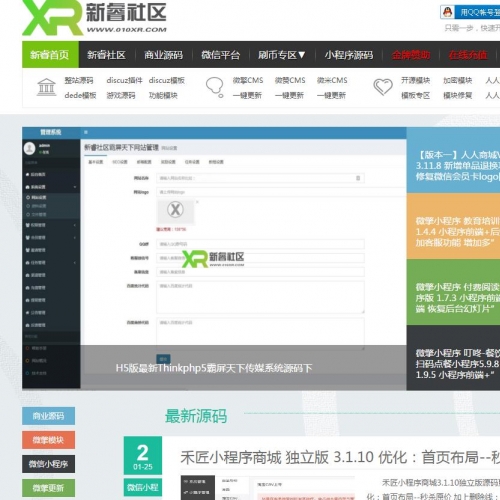Open the 微米CMS link
This screenshot has width=500, height=500.
point(332,80)
